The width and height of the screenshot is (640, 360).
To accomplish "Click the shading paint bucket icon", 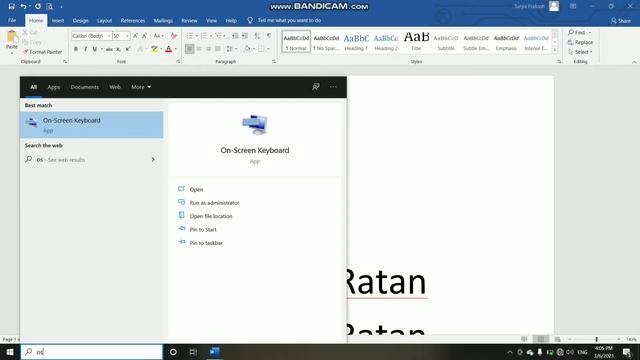I will click(x=247, y=49).
